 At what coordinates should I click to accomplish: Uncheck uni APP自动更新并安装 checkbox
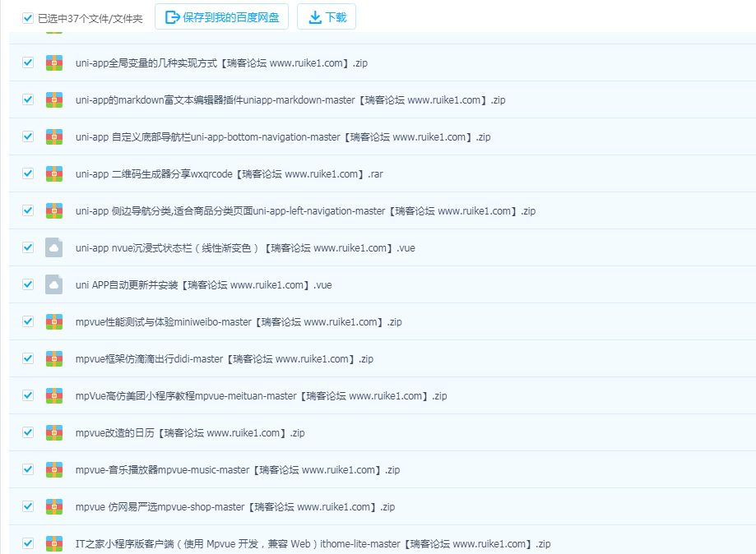point(28,284)
